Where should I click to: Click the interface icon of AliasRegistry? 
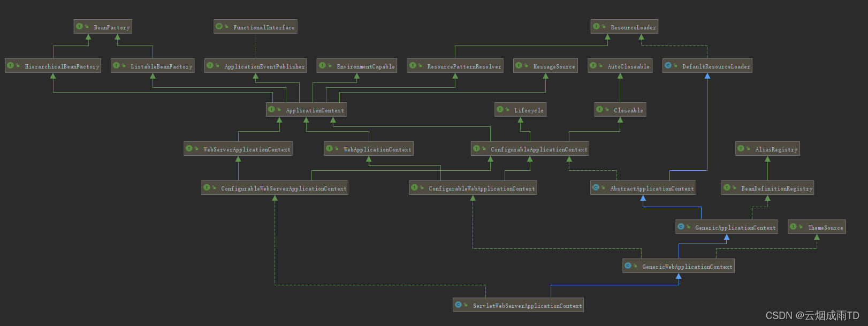point(741,148)
